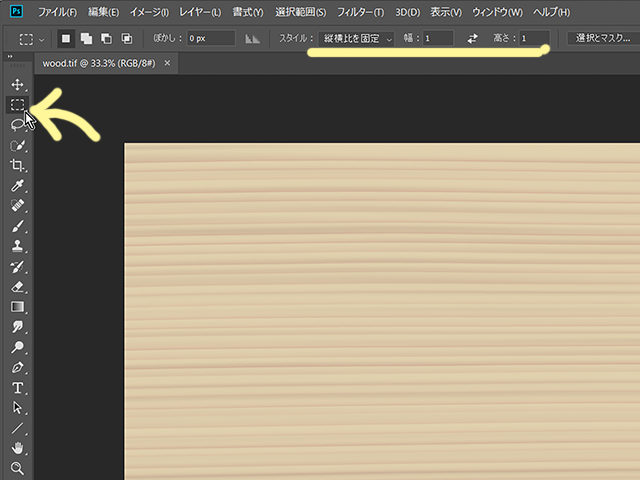Open the フィルター(T) menu
The height and width of the screenshot is (480, 640).
360,12
